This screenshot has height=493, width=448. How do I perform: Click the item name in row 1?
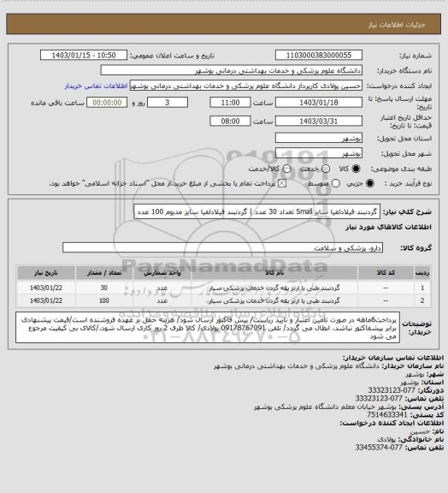(x=274, y=288)
